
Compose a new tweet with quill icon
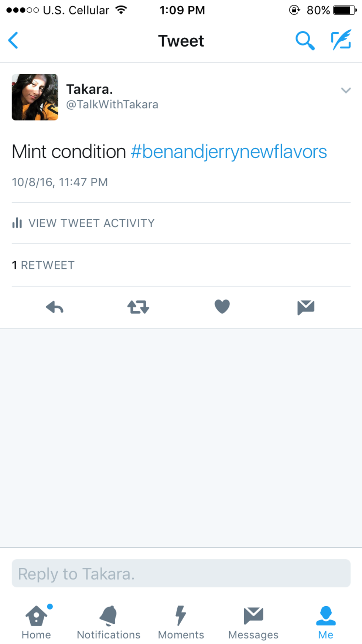coord(341,40)
